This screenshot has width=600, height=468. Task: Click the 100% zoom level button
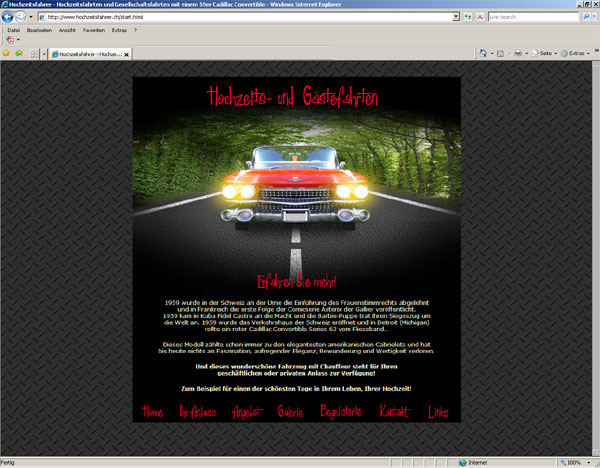click(571, 463)
